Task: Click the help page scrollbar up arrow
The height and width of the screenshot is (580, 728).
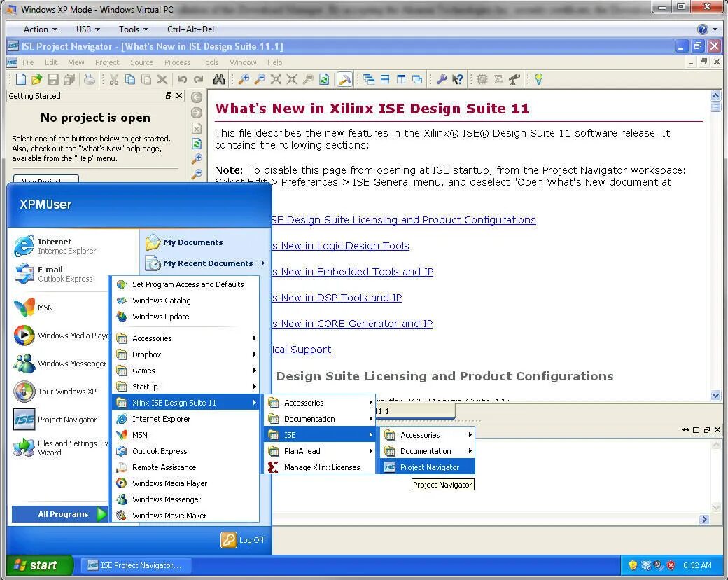Action: point(715,96)
